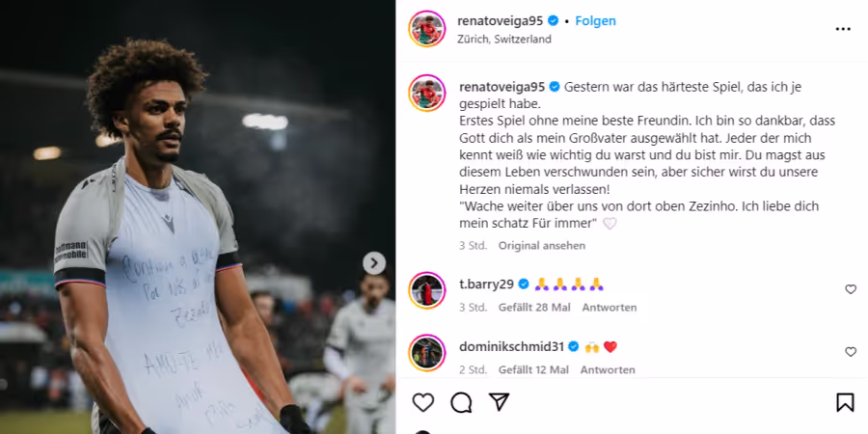Advance to next photo with the arrow

[x=374, y=263]
